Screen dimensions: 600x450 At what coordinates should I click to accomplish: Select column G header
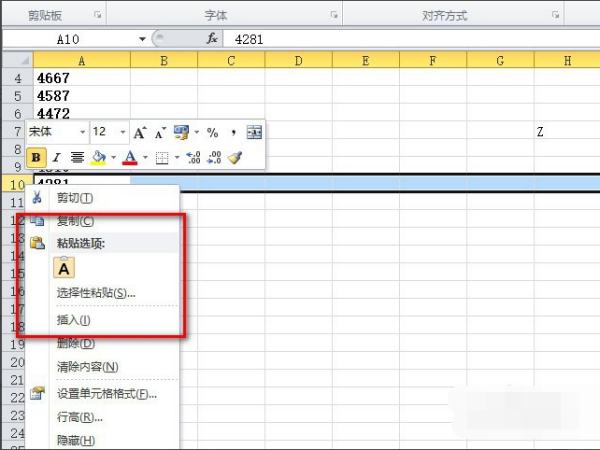coord(500,60)
